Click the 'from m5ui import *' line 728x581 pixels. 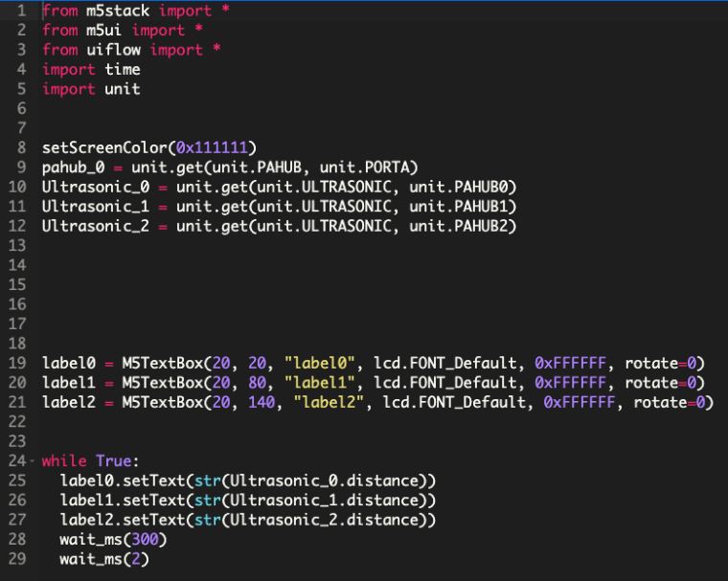123,31
